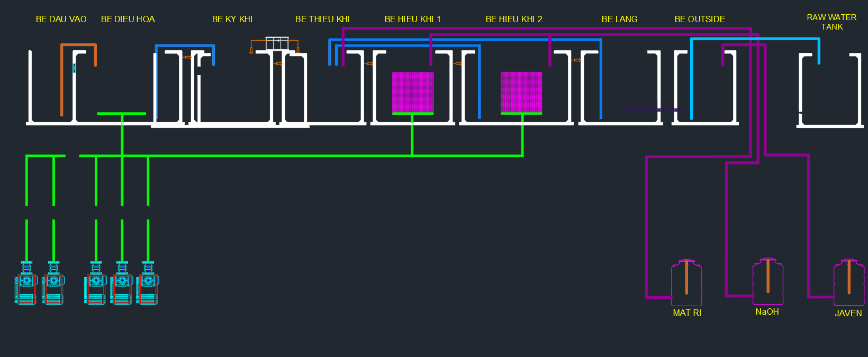Click the BE LANG label
The image size is (868, 357).
(620, 19)
